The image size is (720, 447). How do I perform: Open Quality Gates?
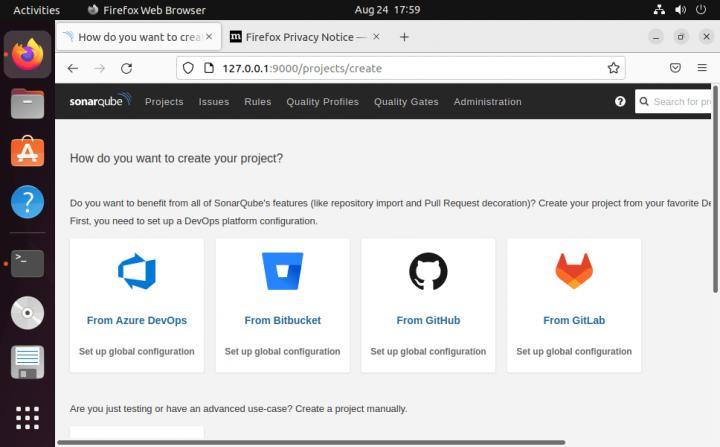tap(406, 102)
